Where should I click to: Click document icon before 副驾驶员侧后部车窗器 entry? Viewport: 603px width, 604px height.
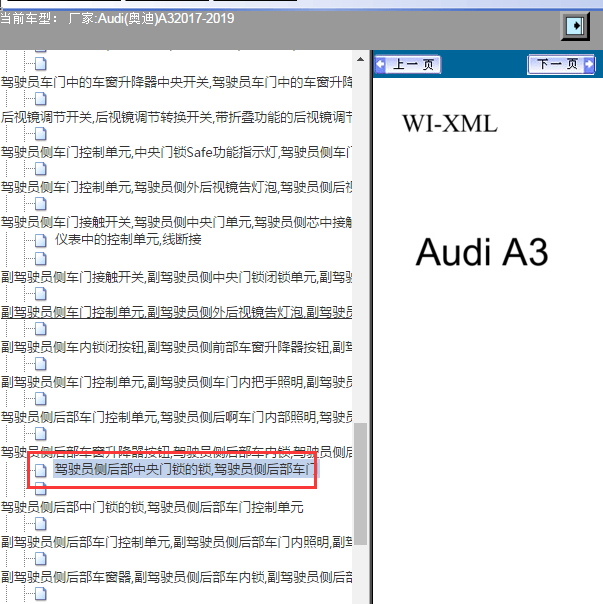pyautogui.click(x=40, y=559)
